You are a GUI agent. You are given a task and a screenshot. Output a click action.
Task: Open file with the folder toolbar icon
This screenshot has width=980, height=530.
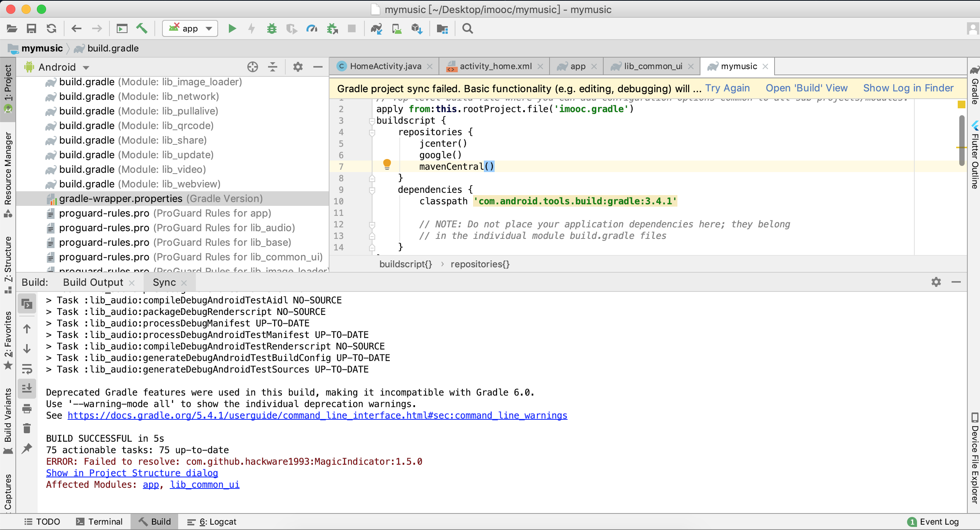tap(12, 28)
